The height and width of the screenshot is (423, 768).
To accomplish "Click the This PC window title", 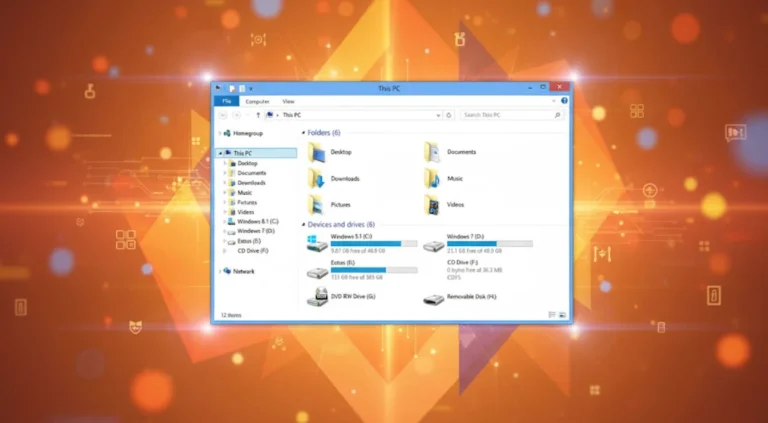I will coord(389,89).
